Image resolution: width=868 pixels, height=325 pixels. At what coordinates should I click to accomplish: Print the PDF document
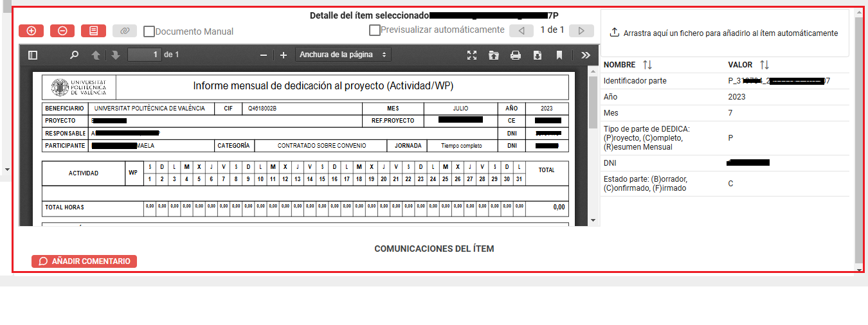tap(516, 55)
